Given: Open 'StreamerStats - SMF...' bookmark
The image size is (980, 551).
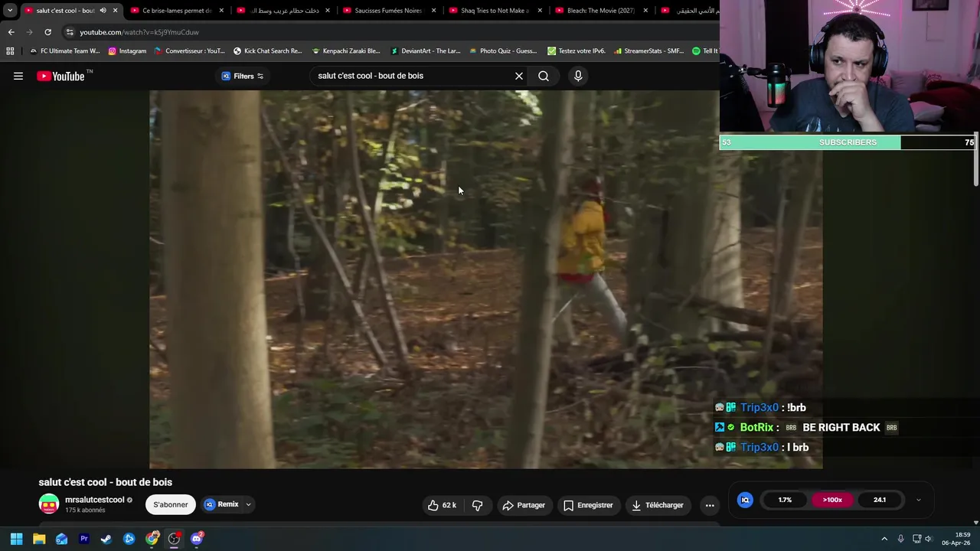Looking at the screenshot, I should [648, 51].
